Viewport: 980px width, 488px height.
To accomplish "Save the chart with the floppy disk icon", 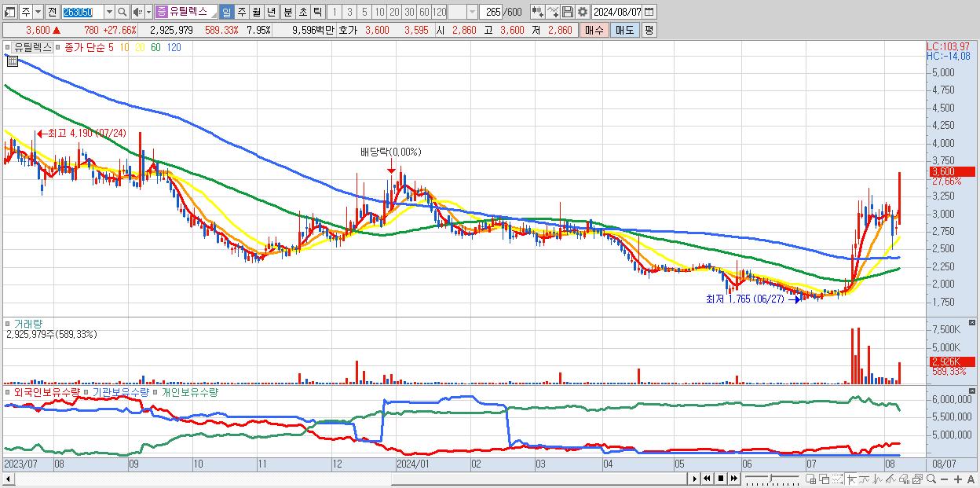I will pos(568,12).
